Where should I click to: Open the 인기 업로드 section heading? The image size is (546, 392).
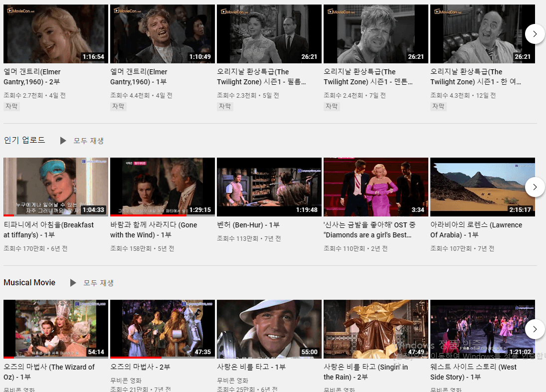24,140
